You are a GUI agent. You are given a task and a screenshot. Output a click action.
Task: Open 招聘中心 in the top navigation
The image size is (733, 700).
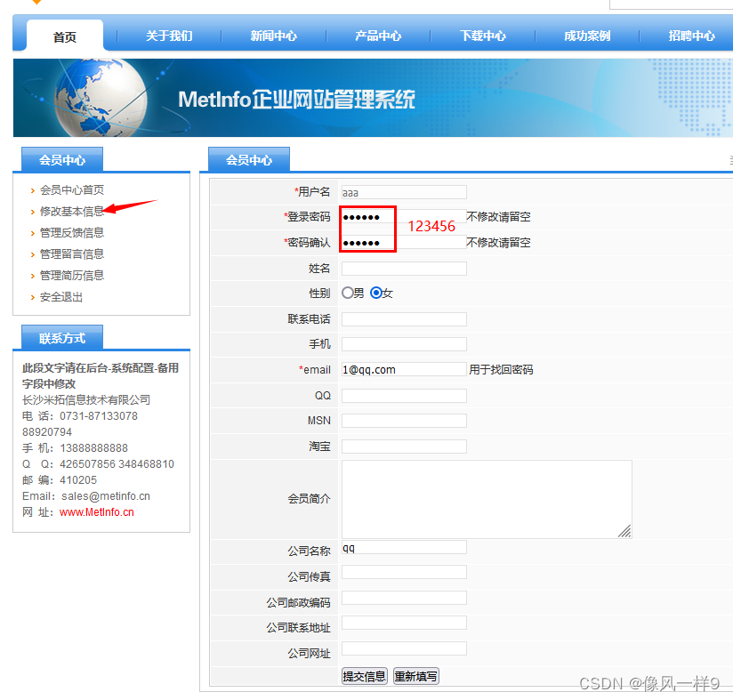click(x=692, y=36)
